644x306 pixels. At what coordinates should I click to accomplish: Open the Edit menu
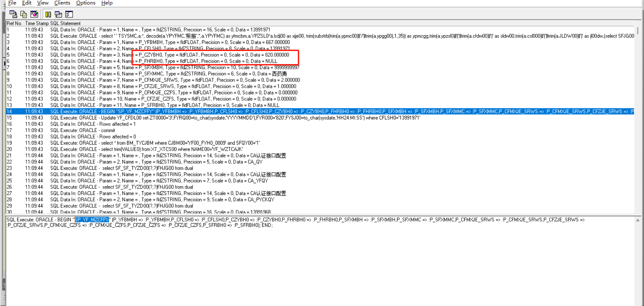[26, 3]
